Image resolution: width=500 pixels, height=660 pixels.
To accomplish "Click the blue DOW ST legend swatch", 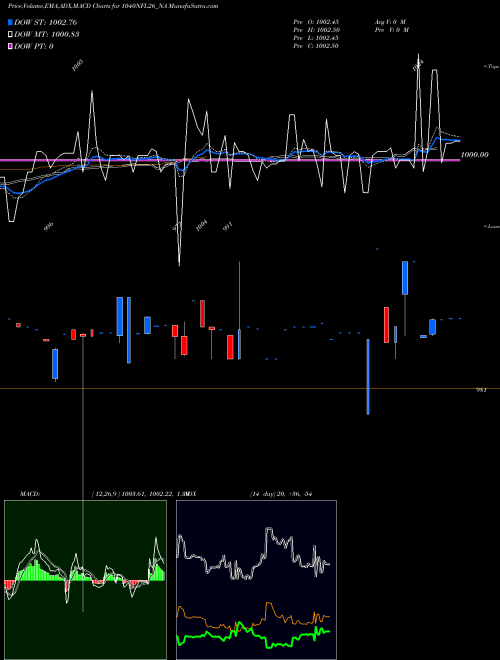I will pos(10,22).
